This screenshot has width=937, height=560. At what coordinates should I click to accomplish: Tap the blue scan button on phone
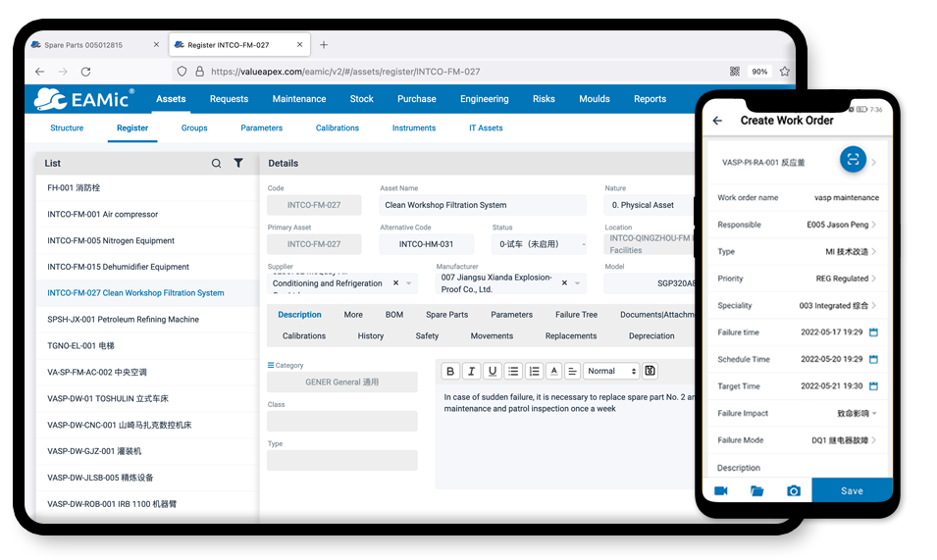coord(854,160)
